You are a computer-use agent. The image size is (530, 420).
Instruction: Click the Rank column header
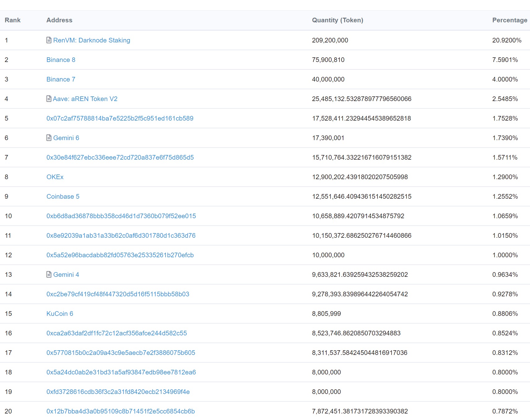[13, 20]
